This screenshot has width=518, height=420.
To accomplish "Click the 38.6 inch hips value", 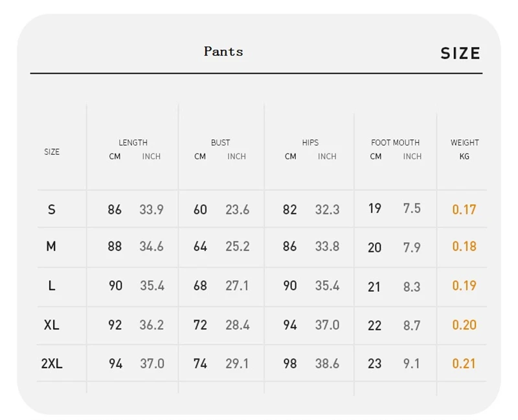I will pyautogui.click(x=327, y=364).
